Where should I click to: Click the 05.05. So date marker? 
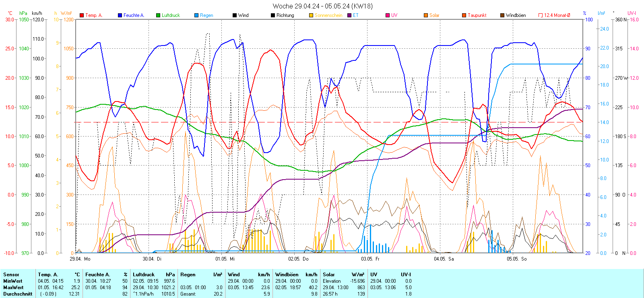click(x=516, y=259)
